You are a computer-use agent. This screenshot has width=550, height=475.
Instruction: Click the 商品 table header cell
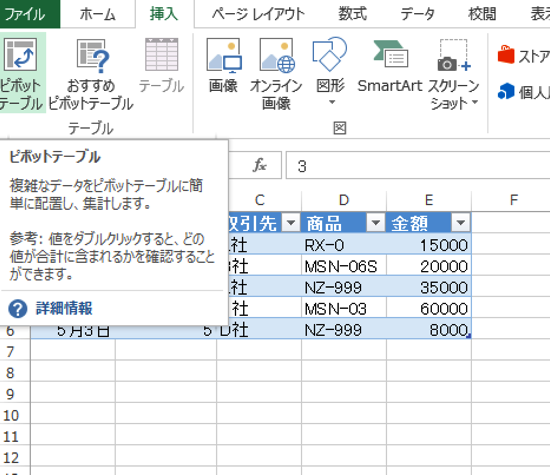click(344, 222)
